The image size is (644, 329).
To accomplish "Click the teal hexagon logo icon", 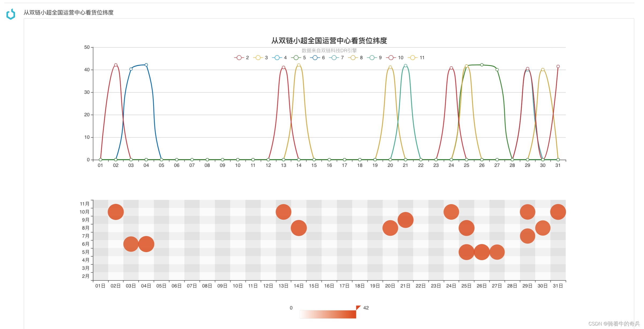I will 11,14.
